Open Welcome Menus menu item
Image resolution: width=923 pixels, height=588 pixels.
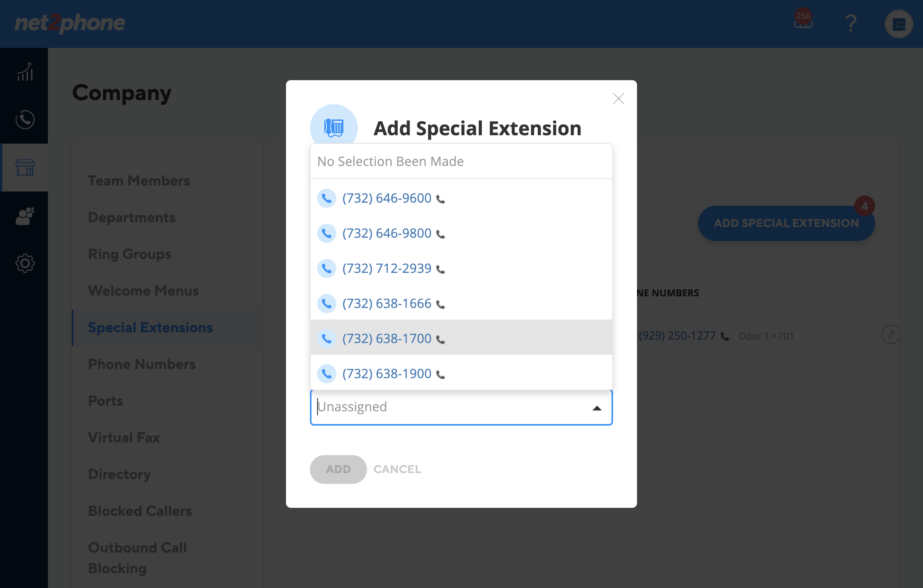[x=143, y=291]
